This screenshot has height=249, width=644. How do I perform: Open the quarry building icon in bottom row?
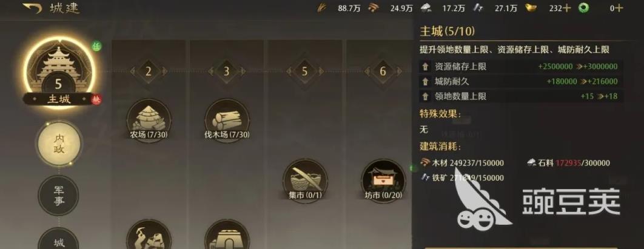click(149, 236)
